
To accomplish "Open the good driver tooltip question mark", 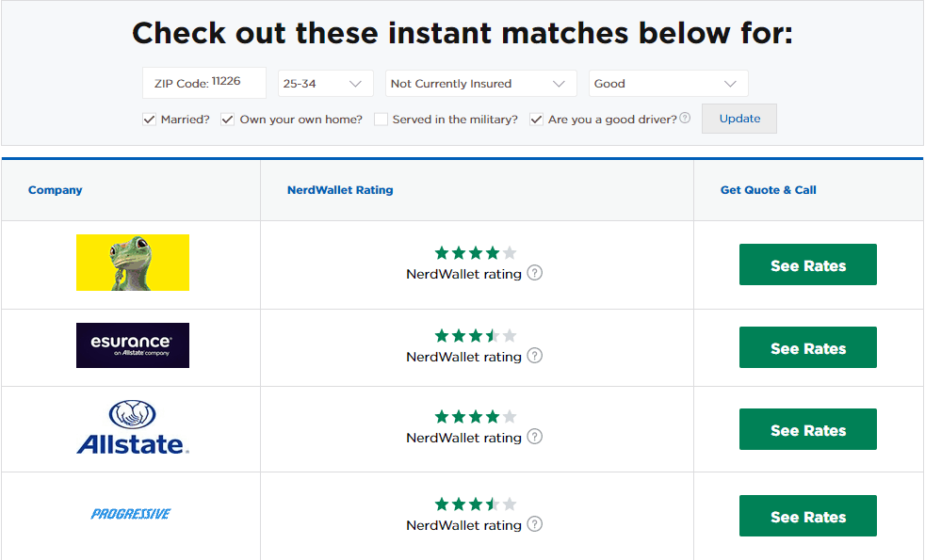I will click(x=686, y=117).
